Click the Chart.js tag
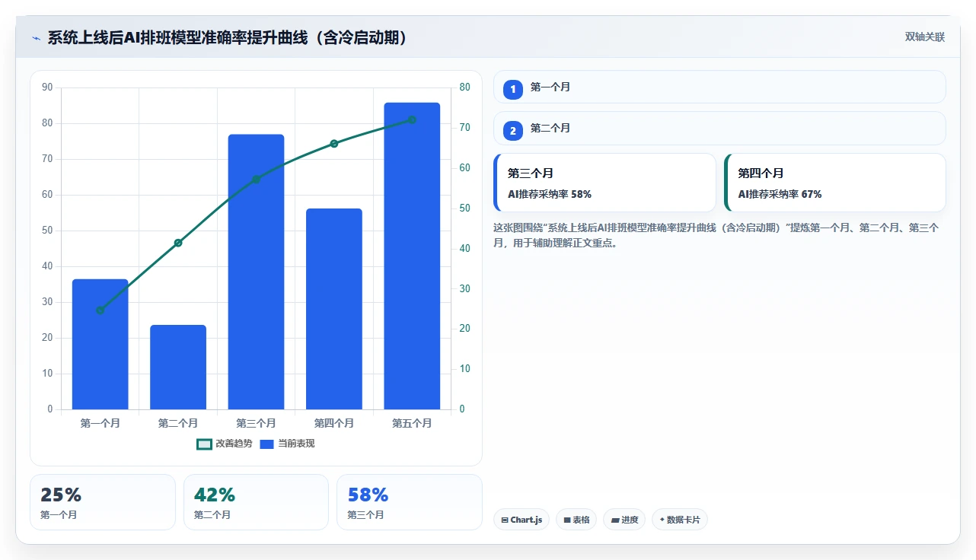The height and width of the screenshot is (560, 976). tap(521, 520)
